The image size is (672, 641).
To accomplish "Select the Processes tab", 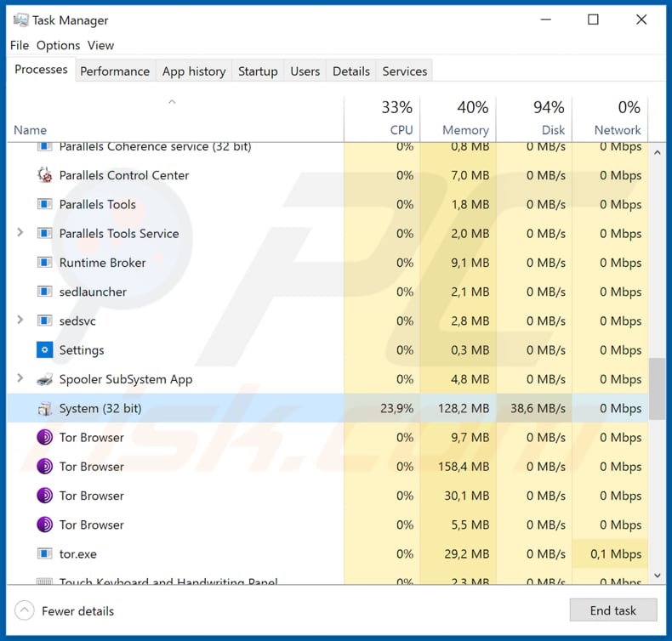I will tap(41, 70).
